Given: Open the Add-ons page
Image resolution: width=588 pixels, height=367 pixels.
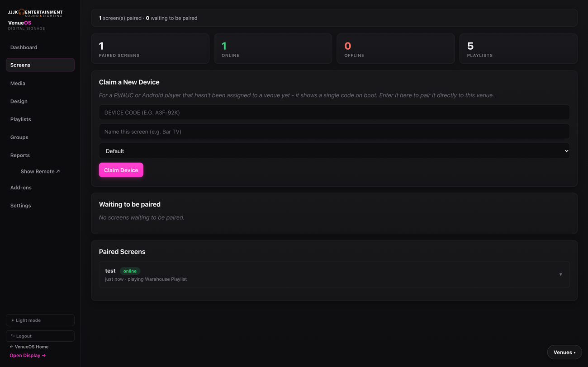Looking at the screenshot, I should [x=40, y=188].
